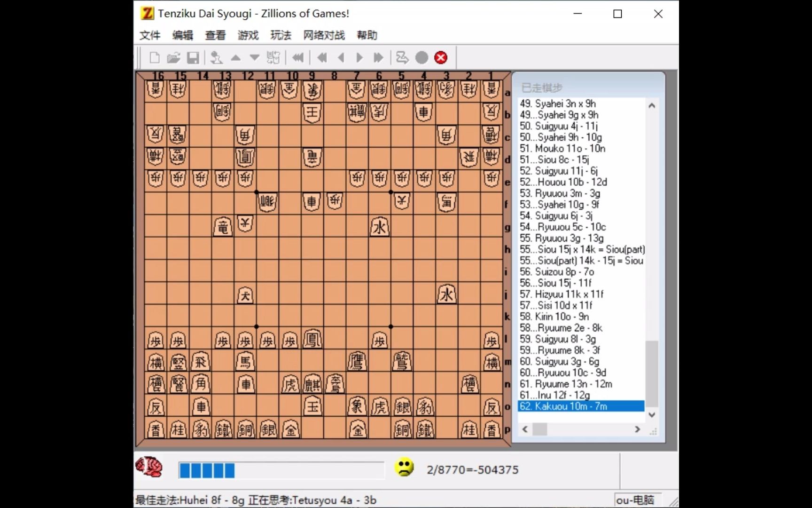Image resolution: width=812 pixels, height=508 pixels.
Task: Stop the engine thinking with red X icon
Action: coord(440,57)
